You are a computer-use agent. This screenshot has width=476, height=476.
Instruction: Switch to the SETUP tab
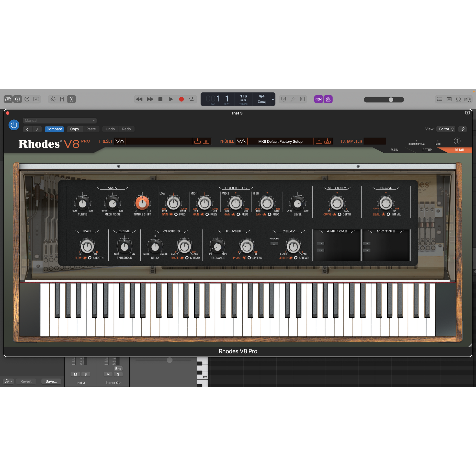click(427, 150)
